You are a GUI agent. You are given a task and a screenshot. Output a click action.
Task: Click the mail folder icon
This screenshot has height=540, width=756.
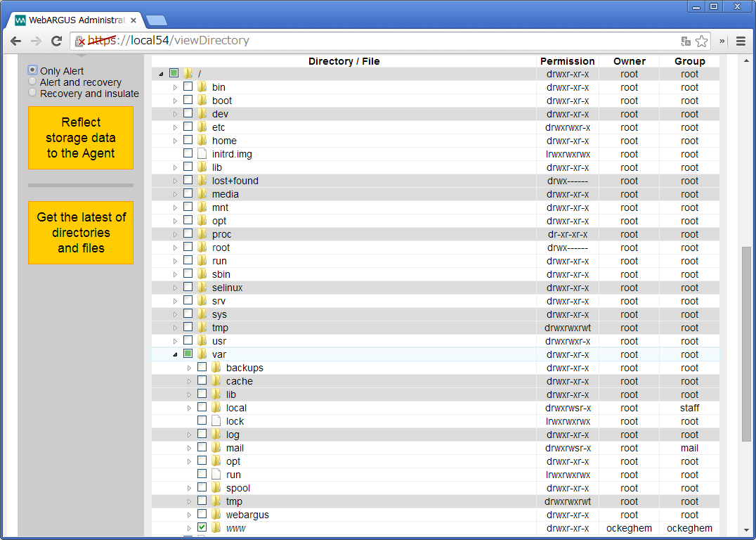pyautogui.click(x=216, y=448)
